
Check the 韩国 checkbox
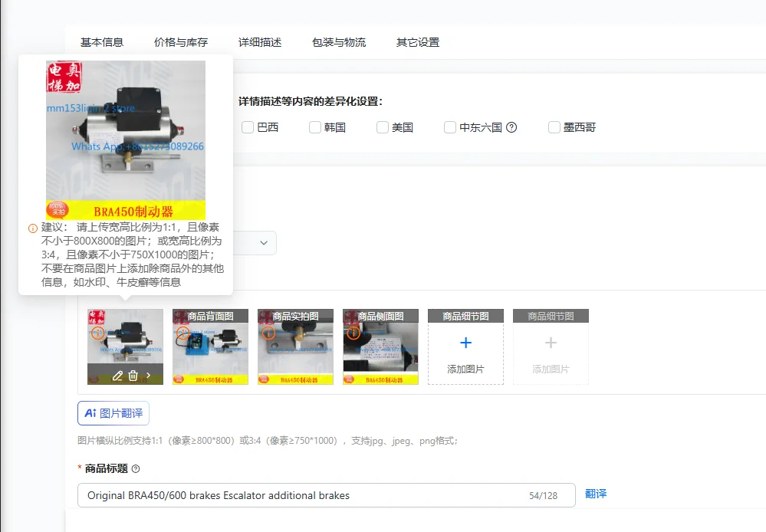coord(315,127)
